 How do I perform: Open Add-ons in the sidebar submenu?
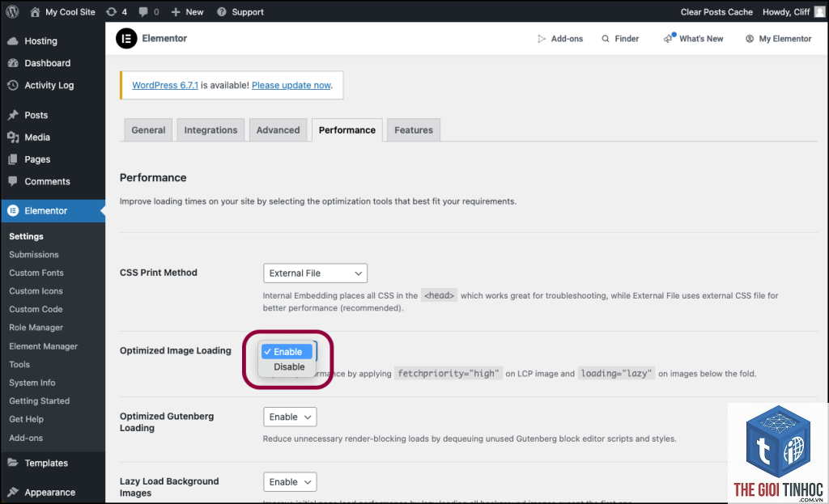click(x=26, y=438)
